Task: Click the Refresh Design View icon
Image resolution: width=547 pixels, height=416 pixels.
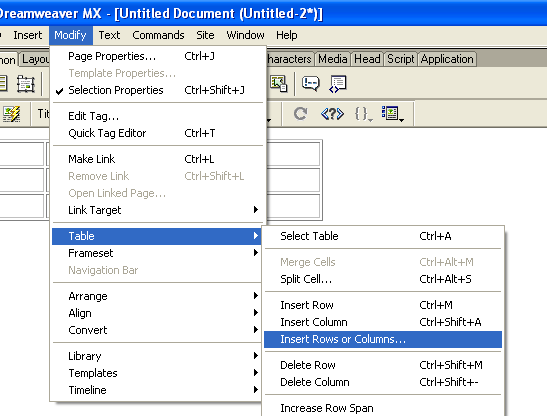Action: 300,113
